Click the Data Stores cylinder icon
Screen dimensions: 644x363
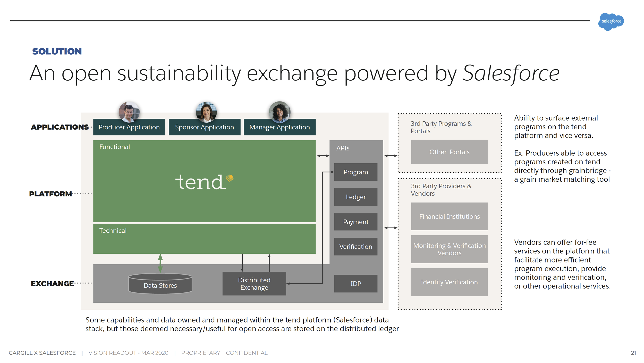(x=160, y=283)
